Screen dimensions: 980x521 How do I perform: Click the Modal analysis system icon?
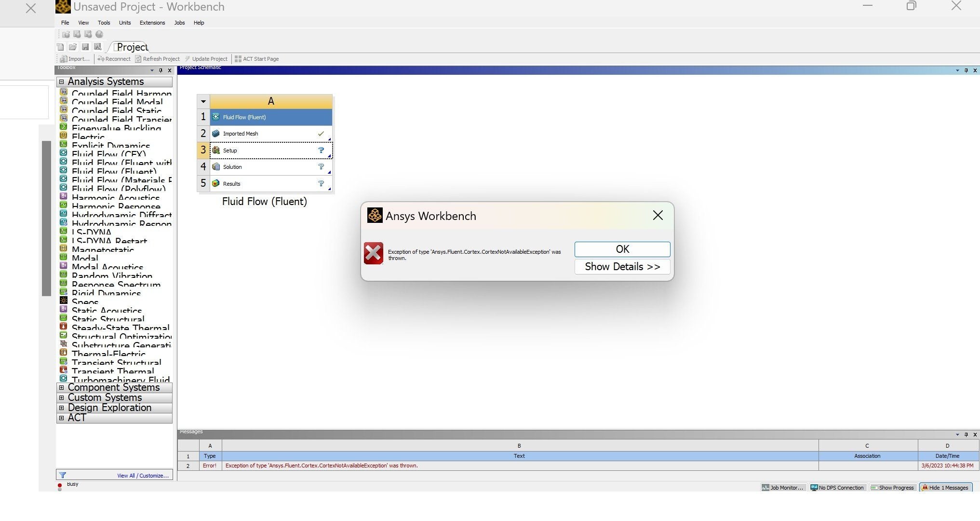pos(63,257)
